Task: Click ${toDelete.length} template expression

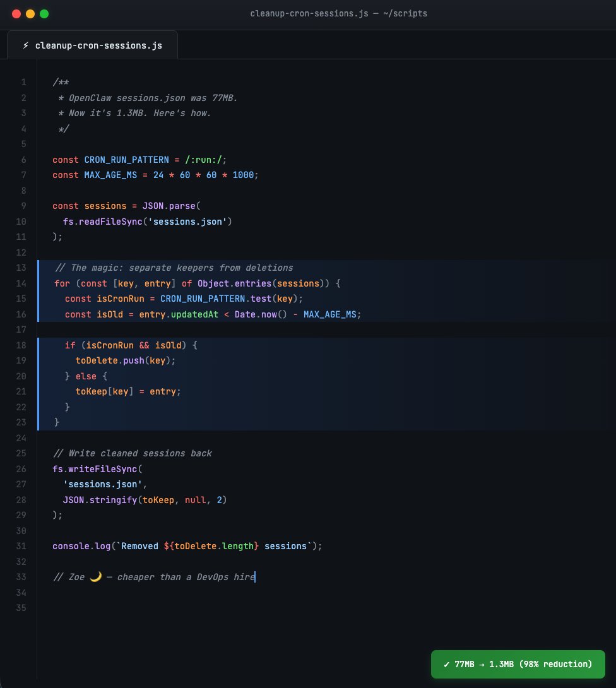Action: pyautogui.click(x=211, y=546)
